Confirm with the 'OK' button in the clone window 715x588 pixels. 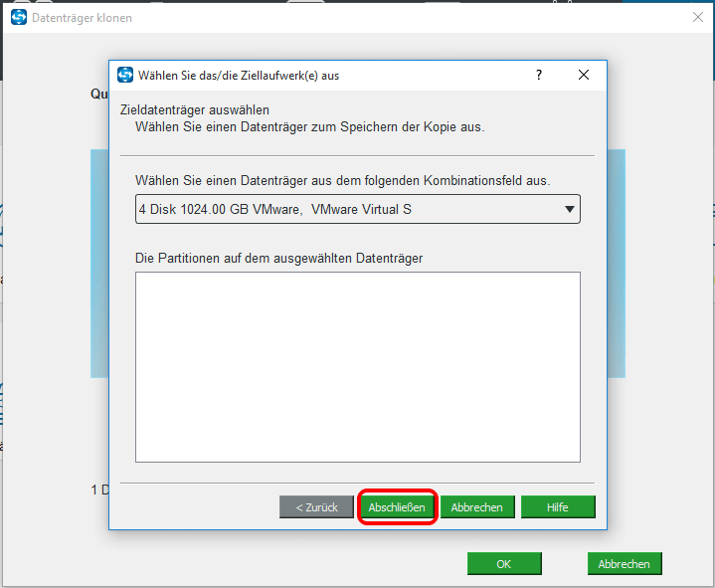[504, 564]
